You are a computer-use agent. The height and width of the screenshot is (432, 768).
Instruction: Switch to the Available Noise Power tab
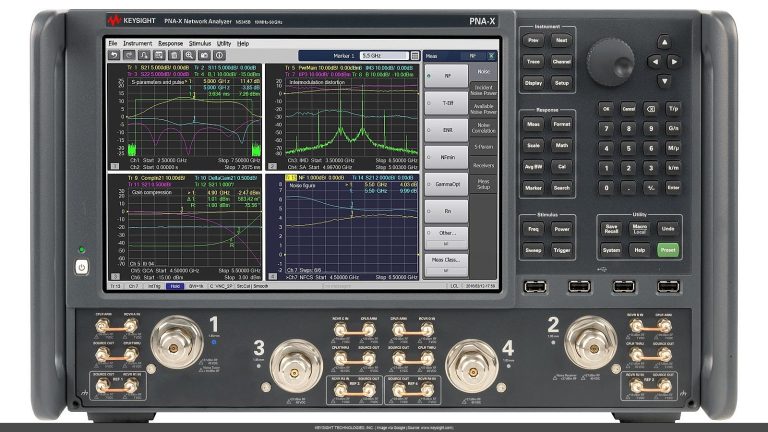(483, 109)
